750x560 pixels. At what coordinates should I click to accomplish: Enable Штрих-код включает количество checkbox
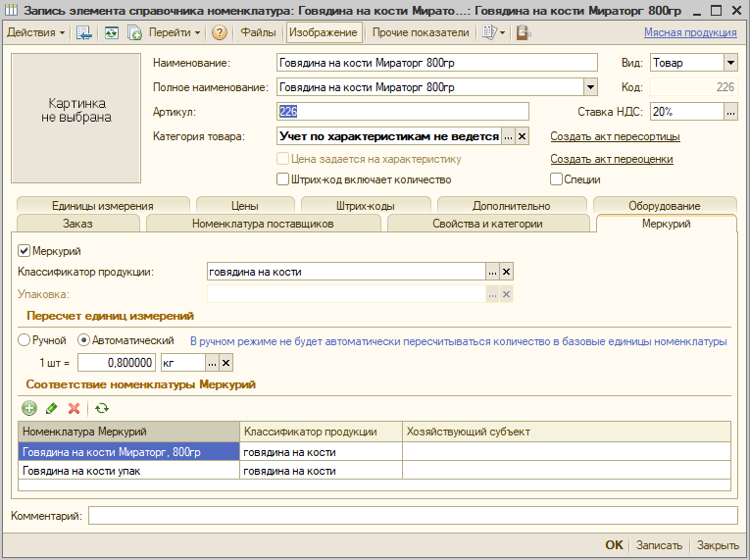pyautogui.click(x=282, y=179)
